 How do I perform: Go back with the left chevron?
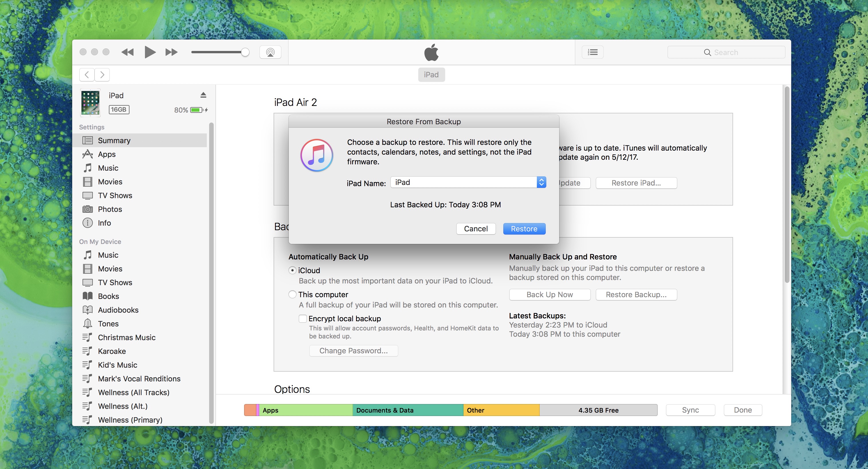point(87,74)
